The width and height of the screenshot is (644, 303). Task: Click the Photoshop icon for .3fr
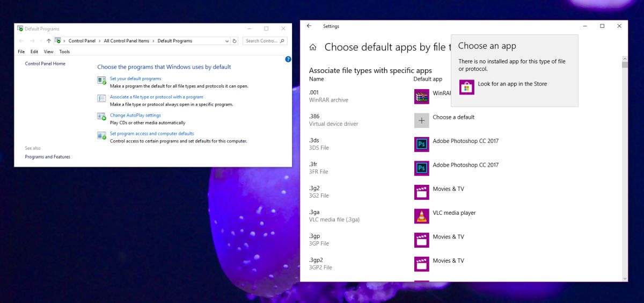point(422,168)
